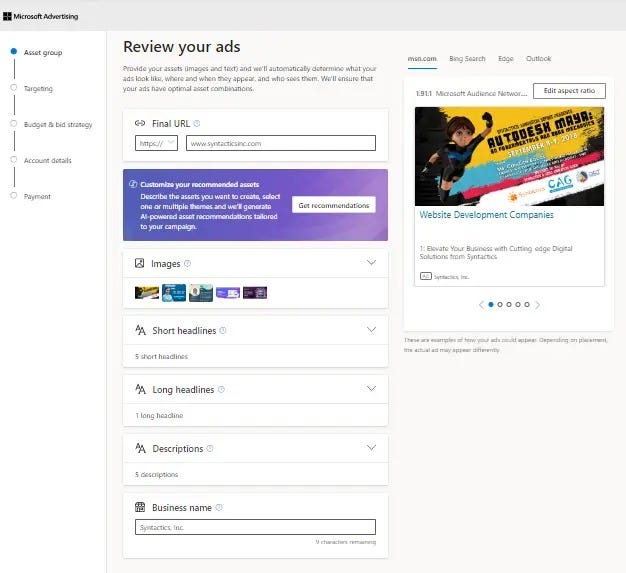Open the https:// protocol dropdown
Screen dimensions: 626x573
[156, 143]
